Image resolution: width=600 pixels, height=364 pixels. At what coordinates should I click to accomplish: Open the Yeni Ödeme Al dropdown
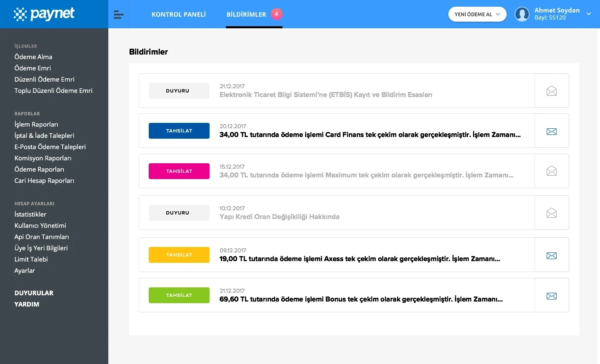[477, 14]
